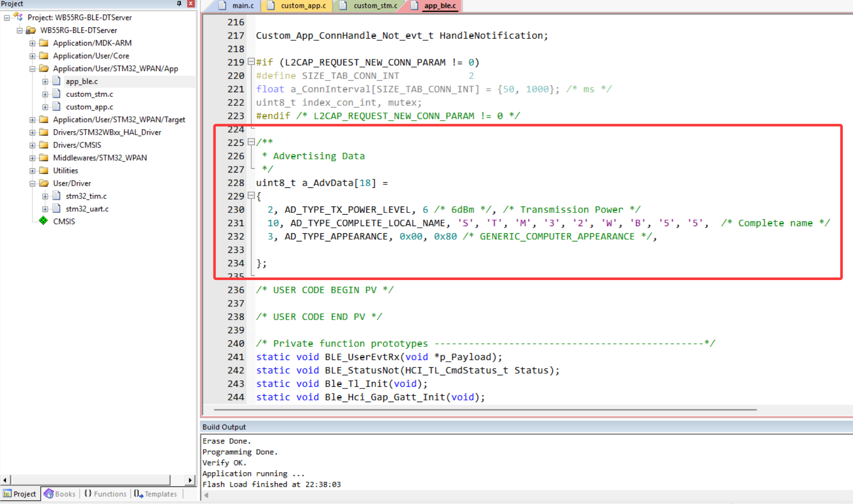Select the Project root WB55RG-BLE-DTServer icon
The width and height of the screenshot is (853, 504).
tap(18, 17)
